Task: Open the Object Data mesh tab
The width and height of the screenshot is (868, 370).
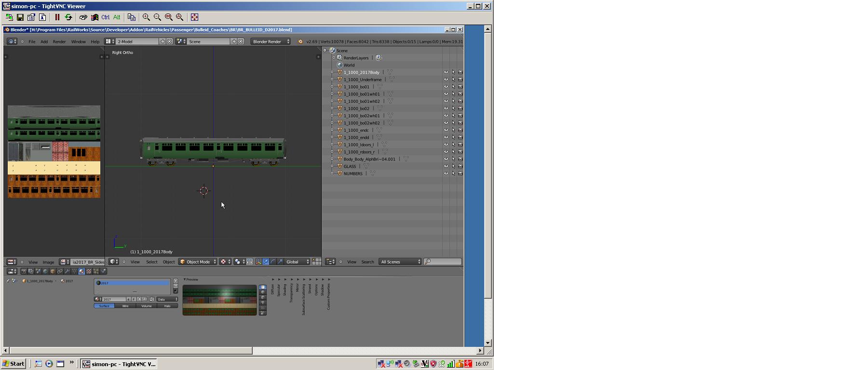Action: 74,271
